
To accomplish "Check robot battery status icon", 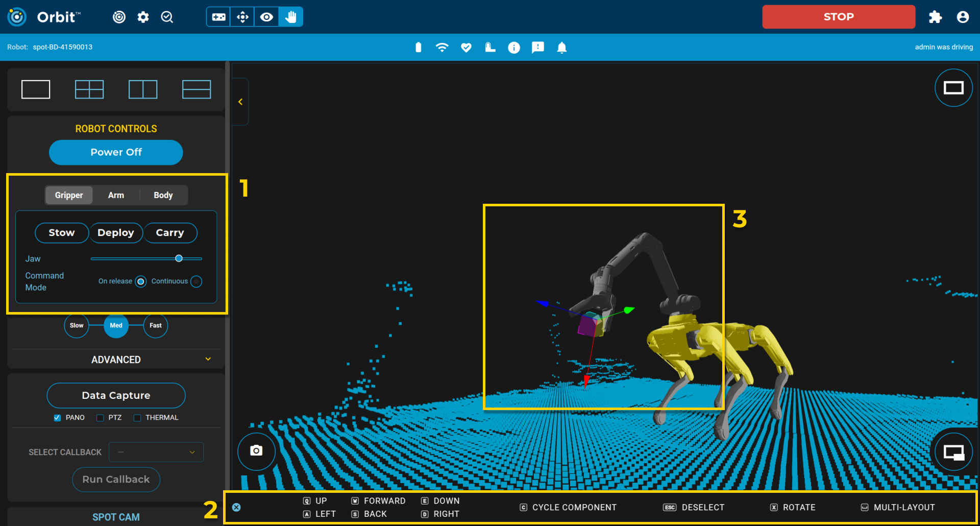I will [418, 47].
